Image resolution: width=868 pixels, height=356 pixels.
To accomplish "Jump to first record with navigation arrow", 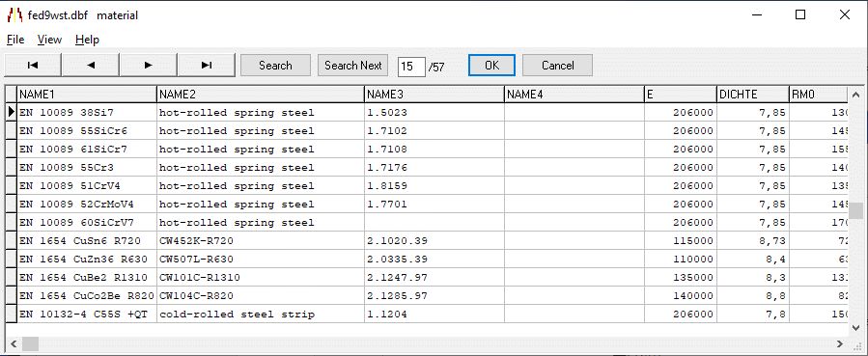I will (x=33, y=66).
